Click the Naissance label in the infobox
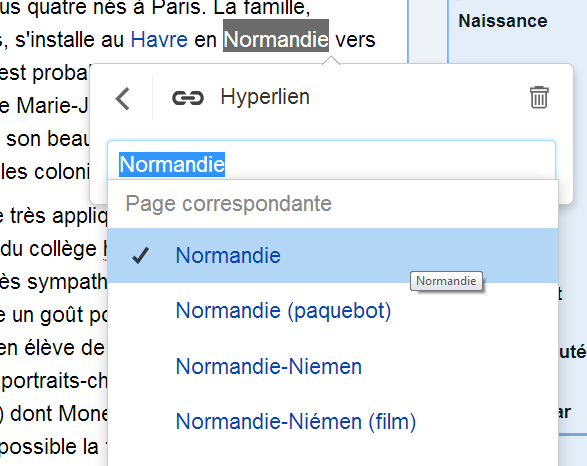This screenshot has width=587, height=466. pyautogui.click(x=503, y=21)
